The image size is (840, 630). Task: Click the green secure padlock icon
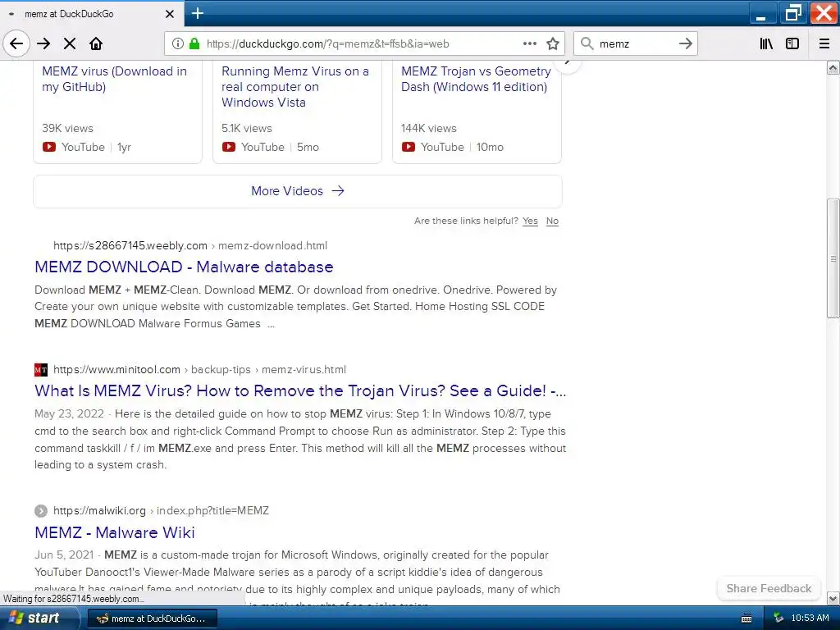point(194,43)
